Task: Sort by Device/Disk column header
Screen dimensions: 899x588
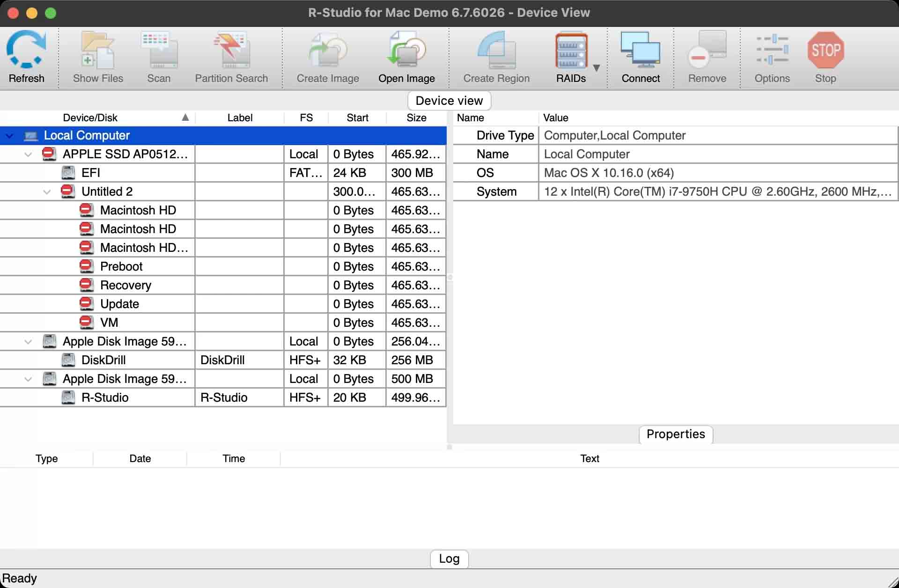Action: 97,118
